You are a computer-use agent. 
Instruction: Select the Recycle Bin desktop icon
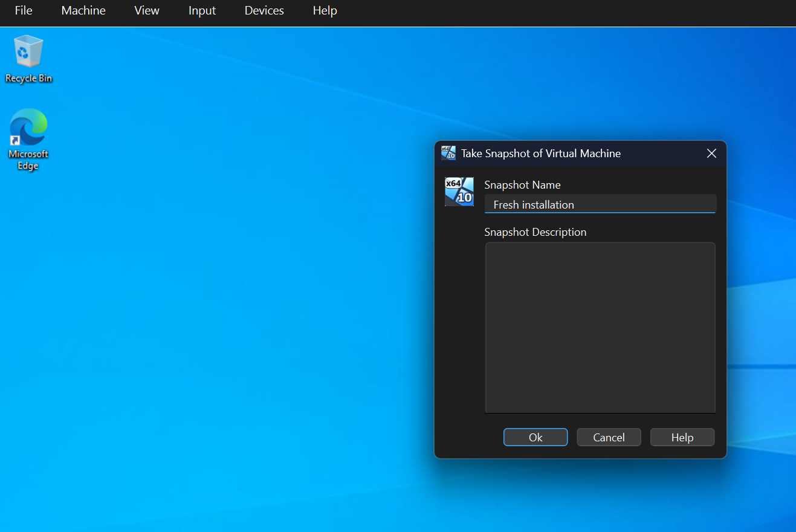click(x=28, y=52)
